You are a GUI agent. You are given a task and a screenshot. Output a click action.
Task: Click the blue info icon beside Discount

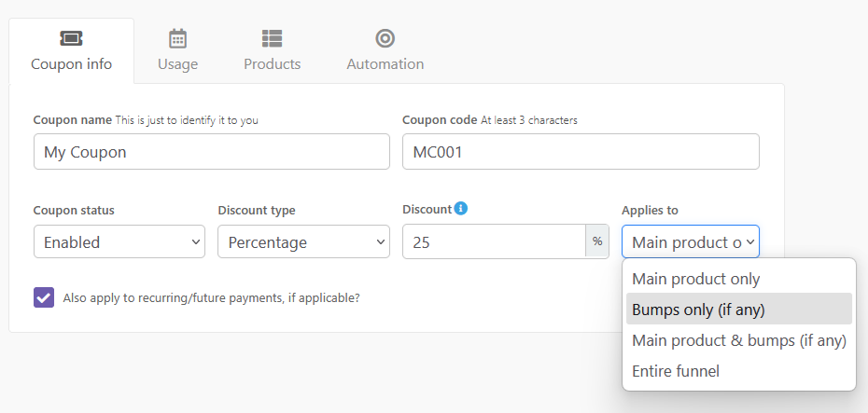pyautogui.click(x=461, y=209)
